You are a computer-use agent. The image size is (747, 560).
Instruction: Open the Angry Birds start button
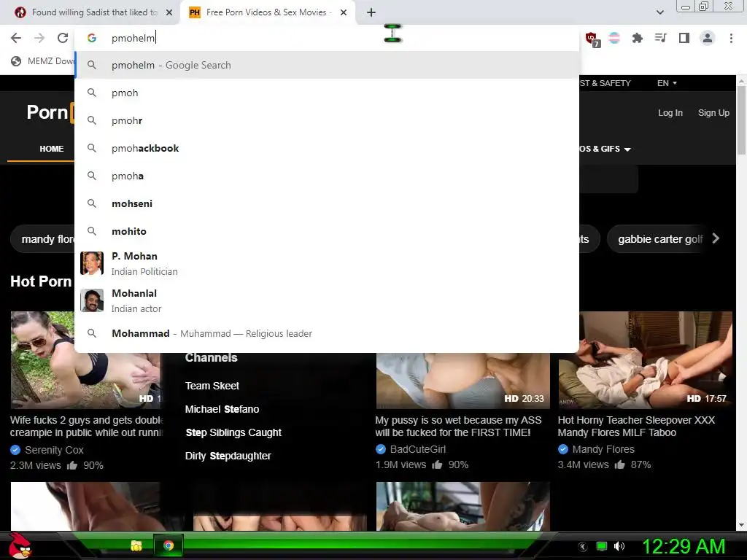(x=19, y=545)
